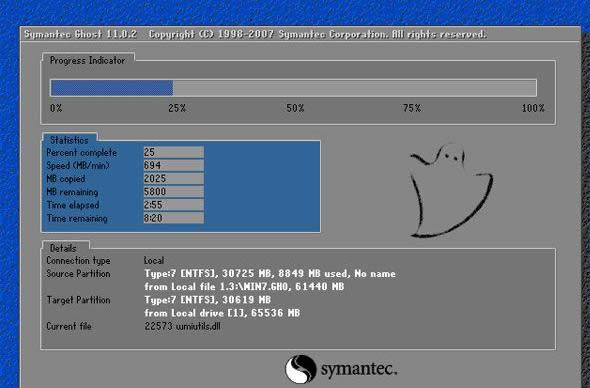Click the Symantec circular logo icon
Image resolution: width=590 pixels, height=388 pixels.
coord(300,369)
